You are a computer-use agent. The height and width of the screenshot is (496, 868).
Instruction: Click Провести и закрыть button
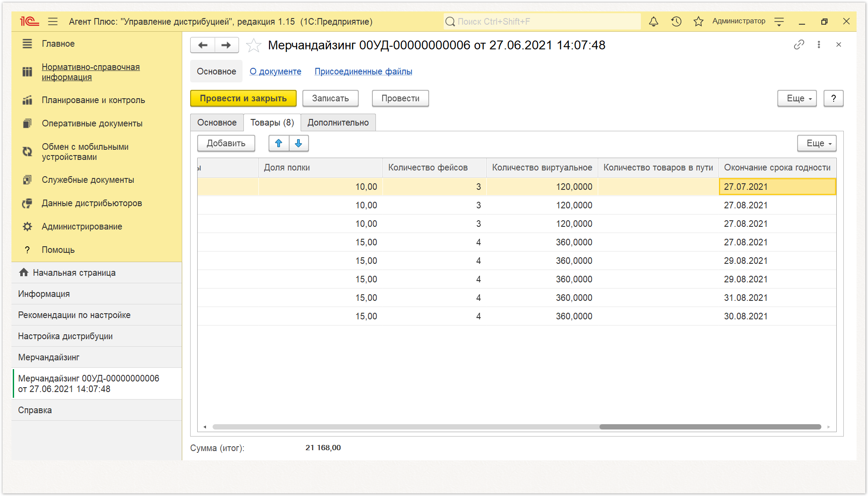point(243,99)
